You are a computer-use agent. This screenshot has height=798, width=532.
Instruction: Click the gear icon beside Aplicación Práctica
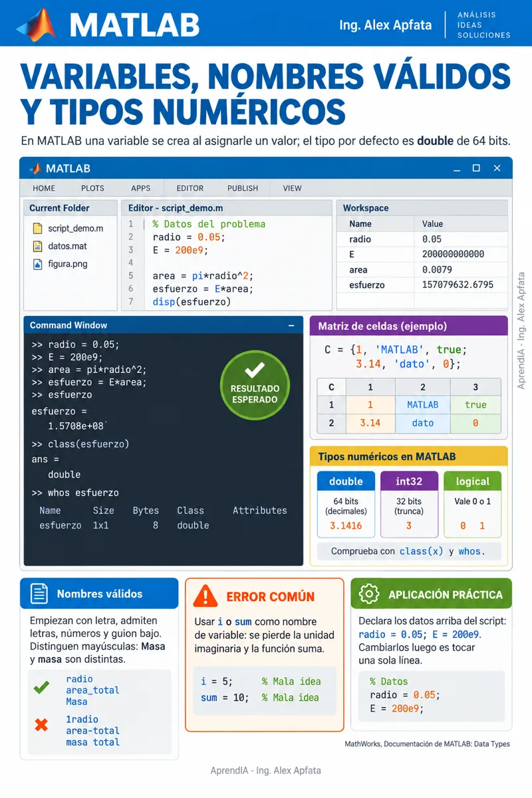coord(368,595)
